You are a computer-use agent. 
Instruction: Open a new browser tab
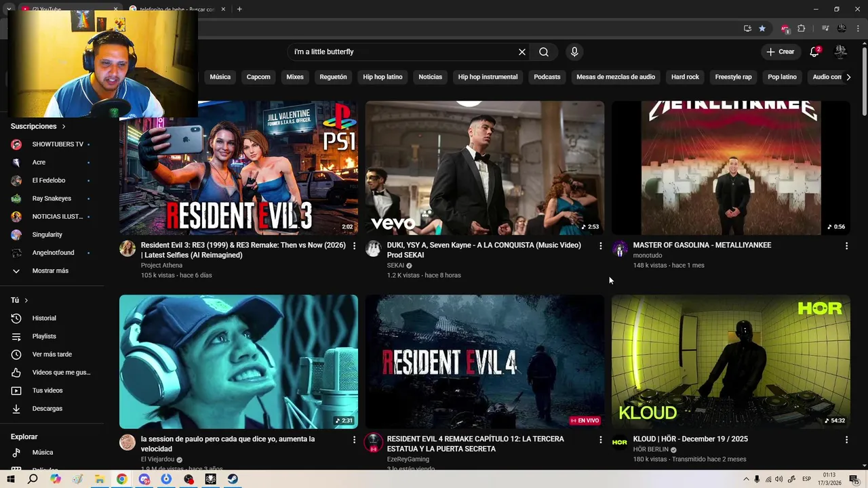(239, 9)
